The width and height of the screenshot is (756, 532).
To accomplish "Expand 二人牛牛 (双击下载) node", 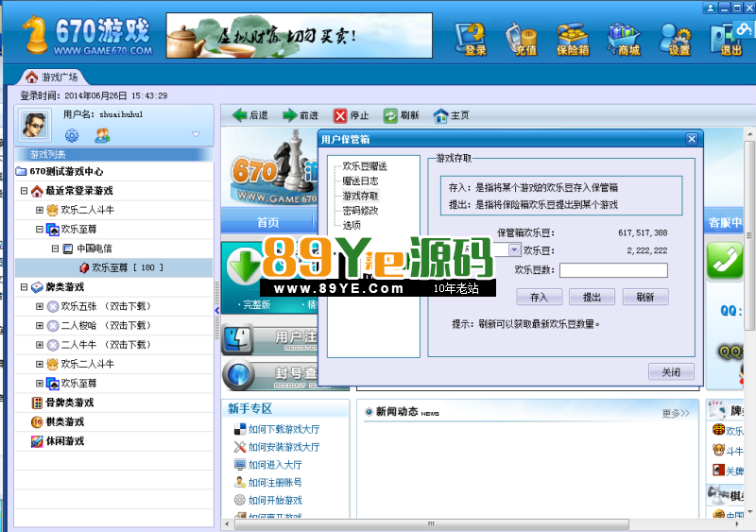I will coord(40,345).
